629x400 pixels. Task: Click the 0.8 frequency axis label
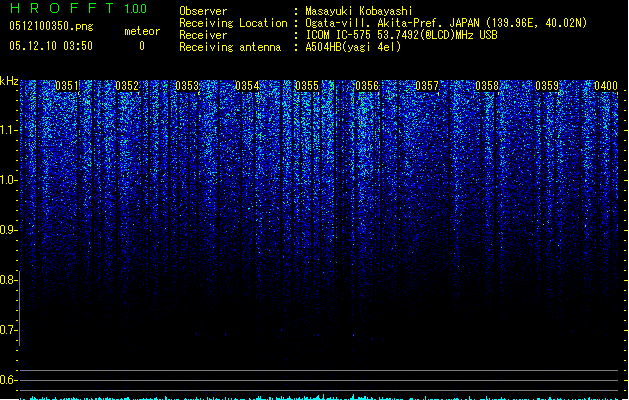[8, 280]
